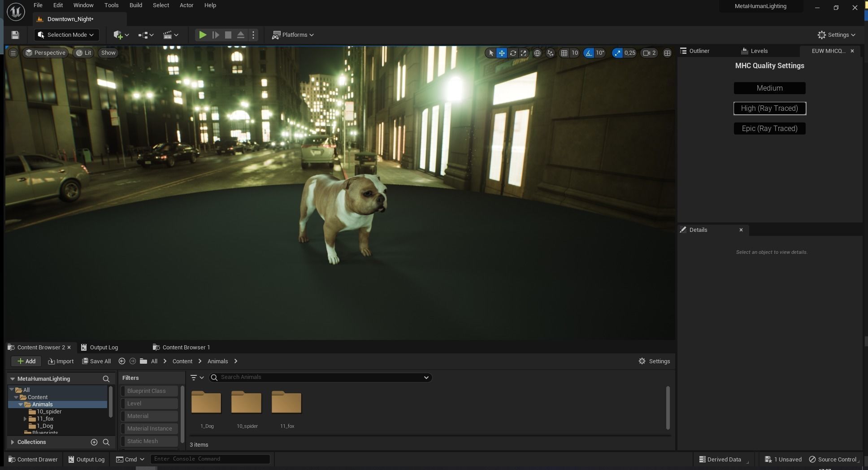This screenshot has width=868, height=470.
Task: Open the Platforms dropdown
Action: coord(293,35)
